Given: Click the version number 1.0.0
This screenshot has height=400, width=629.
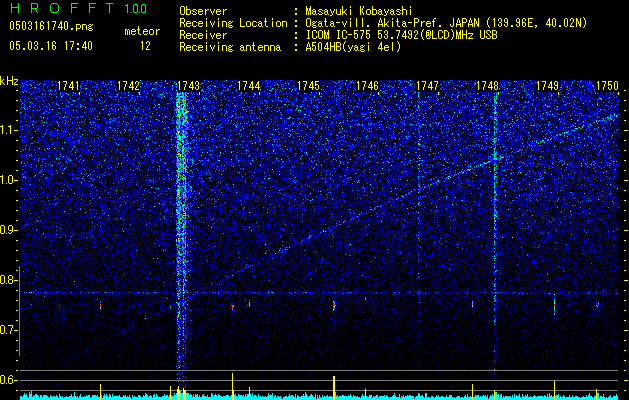Looking at the screenshot, I should point(135,8).
